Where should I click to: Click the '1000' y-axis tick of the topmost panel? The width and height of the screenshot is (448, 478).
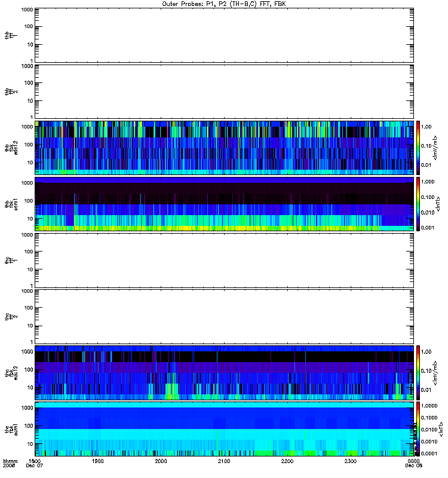click(27, 10)
